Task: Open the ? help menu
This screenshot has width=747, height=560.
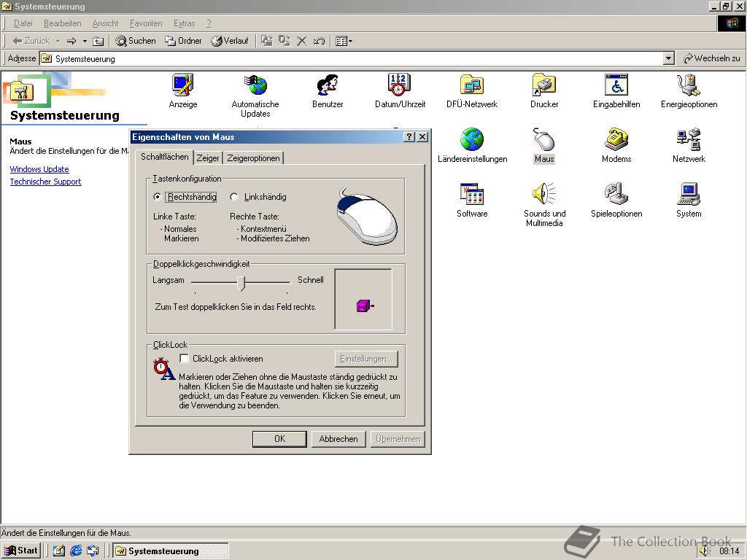Action: click(209, 23)
